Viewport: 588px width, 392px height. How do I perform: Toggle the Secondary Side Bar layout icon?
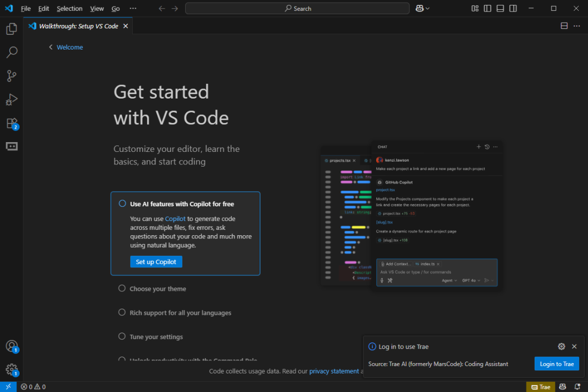(513, 8)
